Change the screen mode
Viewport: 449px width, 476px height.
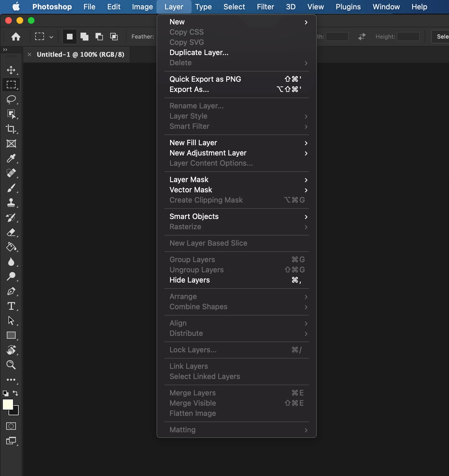[x=11, y=441]
